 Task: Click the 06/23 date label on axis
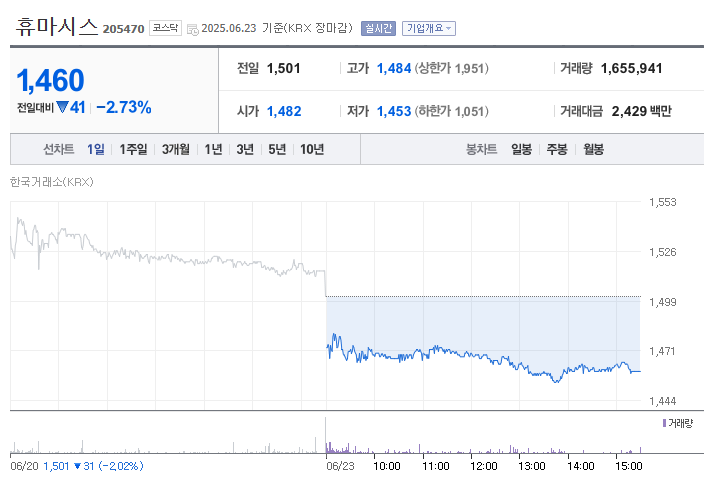click(340, 466)
